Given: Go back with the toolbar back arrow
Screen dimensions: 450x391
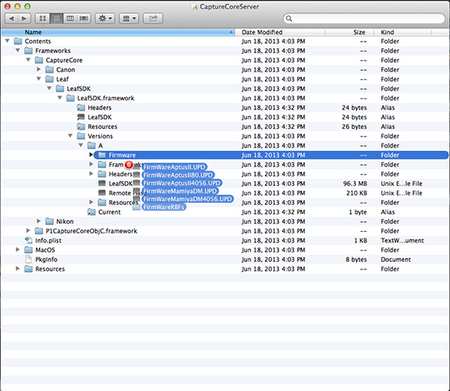Looking at the screenshot, I should [12, 18].
